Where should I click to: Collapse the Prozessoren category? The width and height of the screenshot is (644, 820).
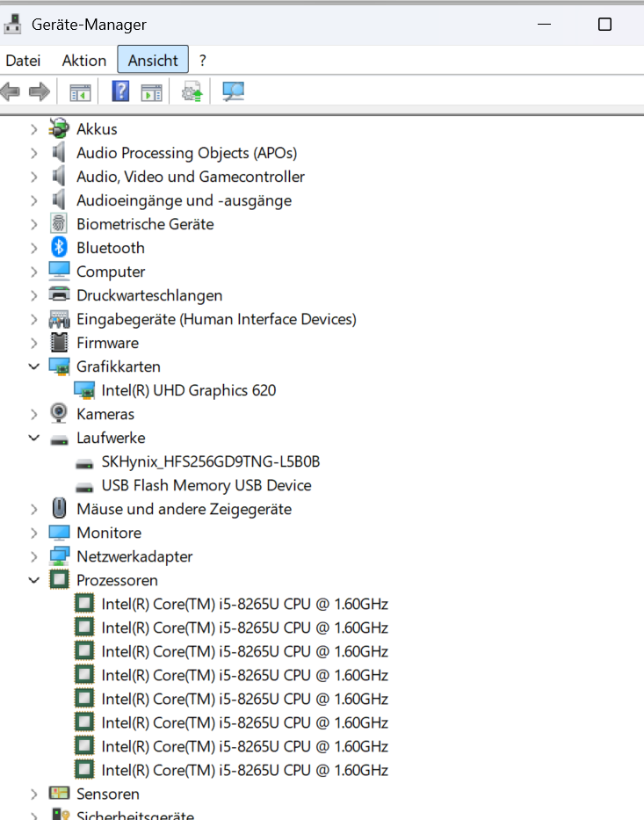click(x=34, y=580)
